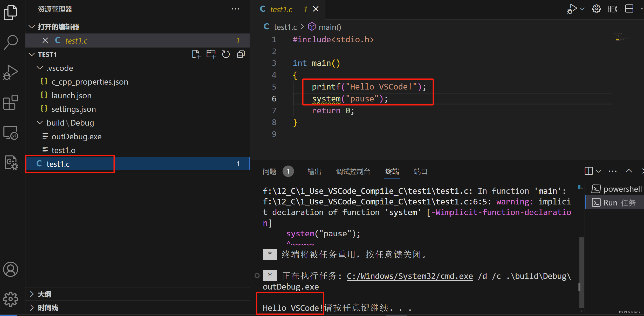Select outDebug.exe in explorer
Image resolution: width=644 pixels, height=316 pixels.
click(x=138, y=136)
